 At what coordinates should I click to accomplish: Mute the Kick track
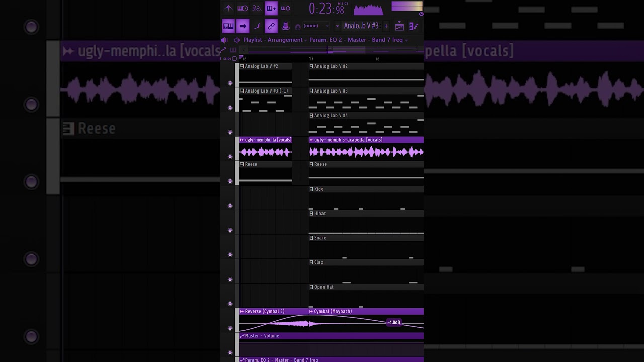click(x=230, y=206)
